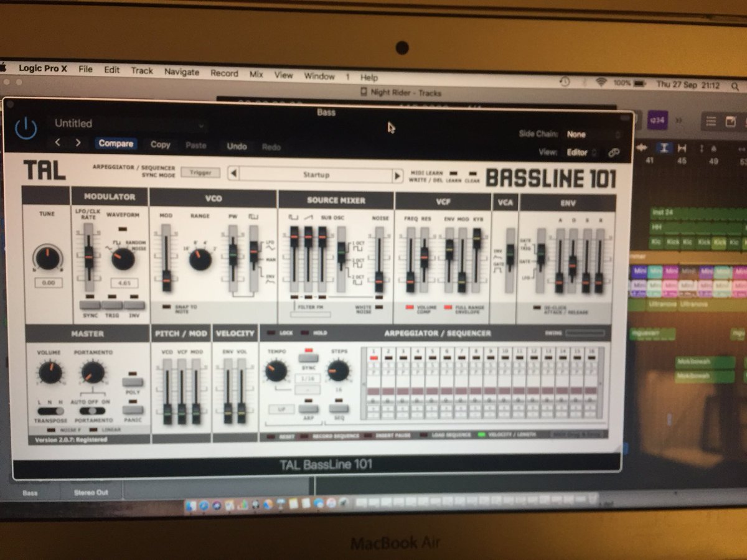Toggle the modulator INV button
This screenshot has height=560, width=747.
[134, 306]
